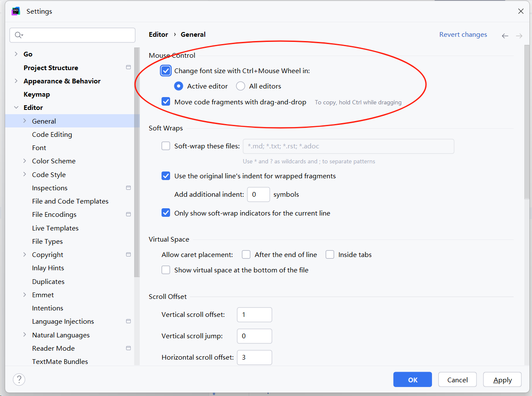The image size is (532, 396).
Task: Expand the Go settings node
Action: 16,54
